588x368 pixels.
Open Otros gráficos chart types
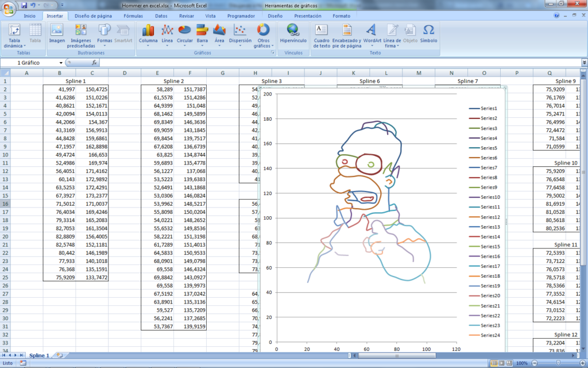pyautogui.click(x=263, y=36)
